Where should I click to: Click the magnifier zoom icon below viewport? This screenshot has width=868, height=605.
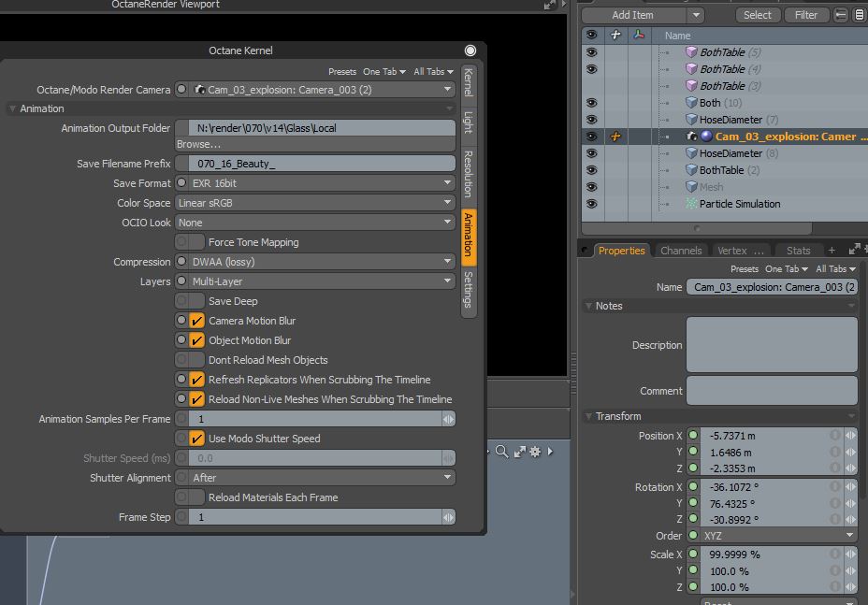501,451
